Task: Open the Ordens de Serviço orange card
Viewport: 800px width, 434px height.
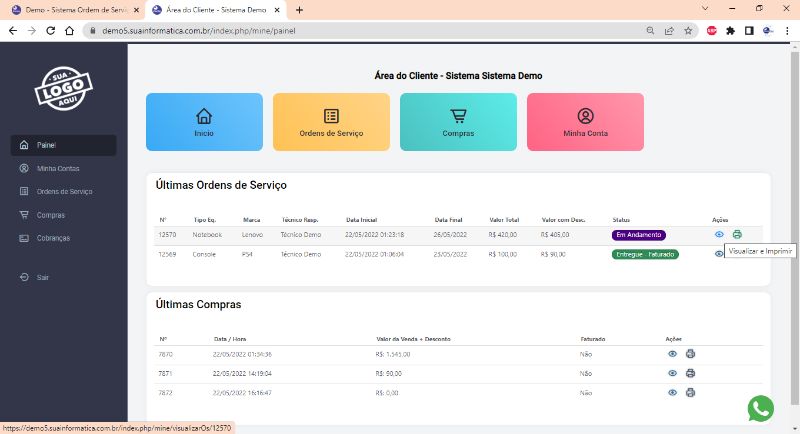Action: coord(331,122)
